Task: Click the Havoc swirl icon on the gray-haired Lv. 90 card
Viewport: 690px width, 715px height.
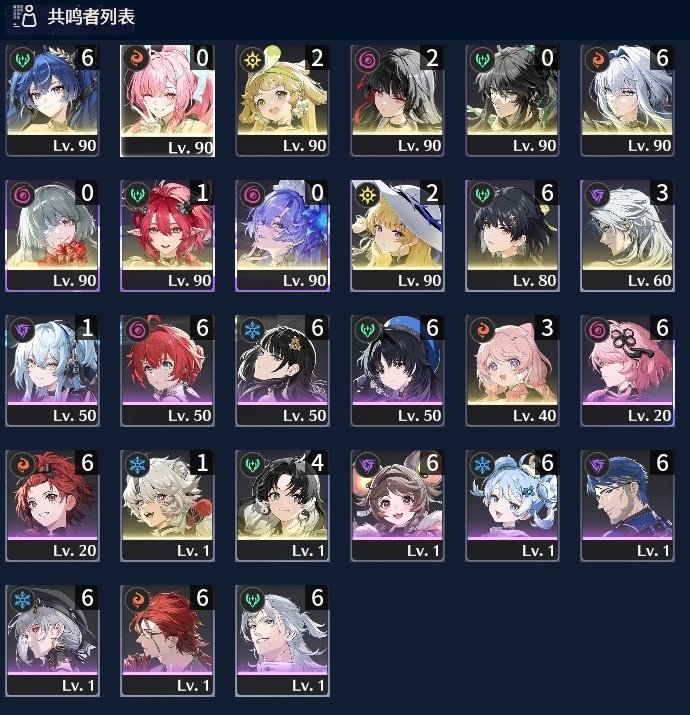Action: [x=22, y=196]
